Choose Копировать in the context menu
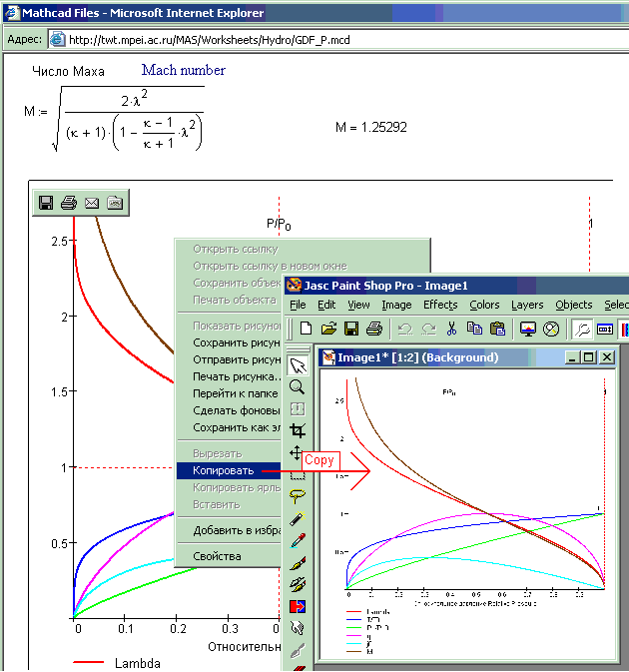The width and height of the screenshot is (629, 672). click(x=229, y=470)
